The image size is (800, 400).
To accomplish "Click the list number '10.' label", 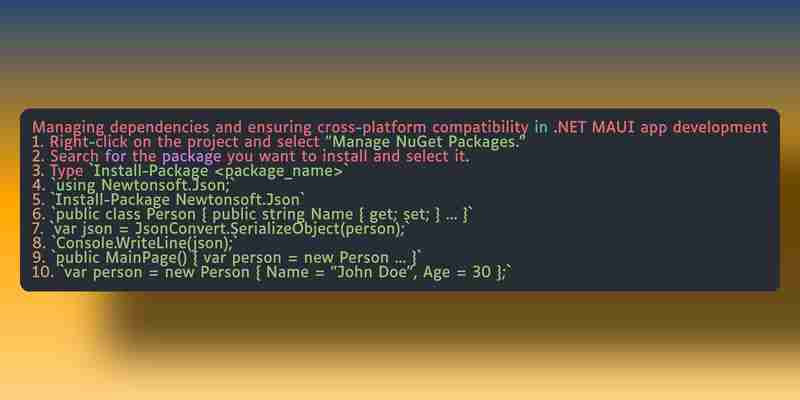I will [x=42, y=272].
